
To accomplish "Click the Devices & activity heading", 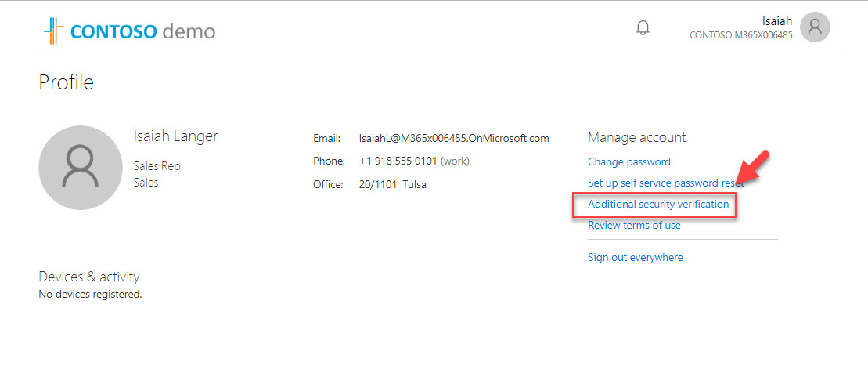I will (89, 276).
